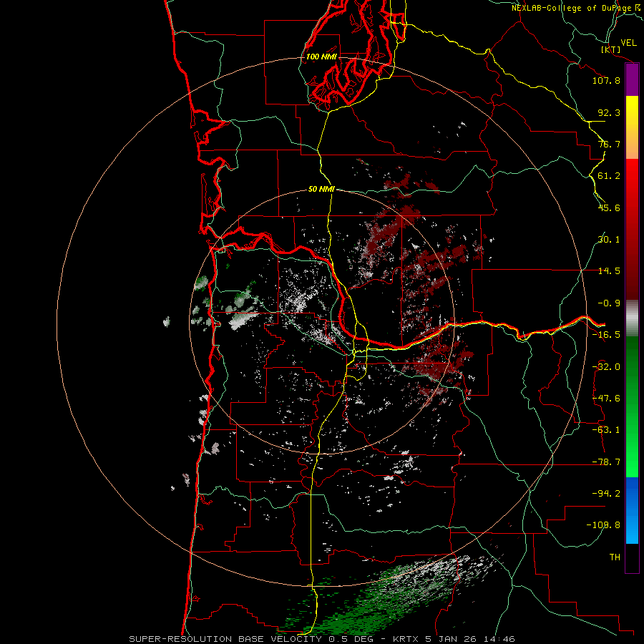Click the 50 NMI range ring label
This screenshot has width=644, height=644.
pyautogui.click(x=321, y=189)
